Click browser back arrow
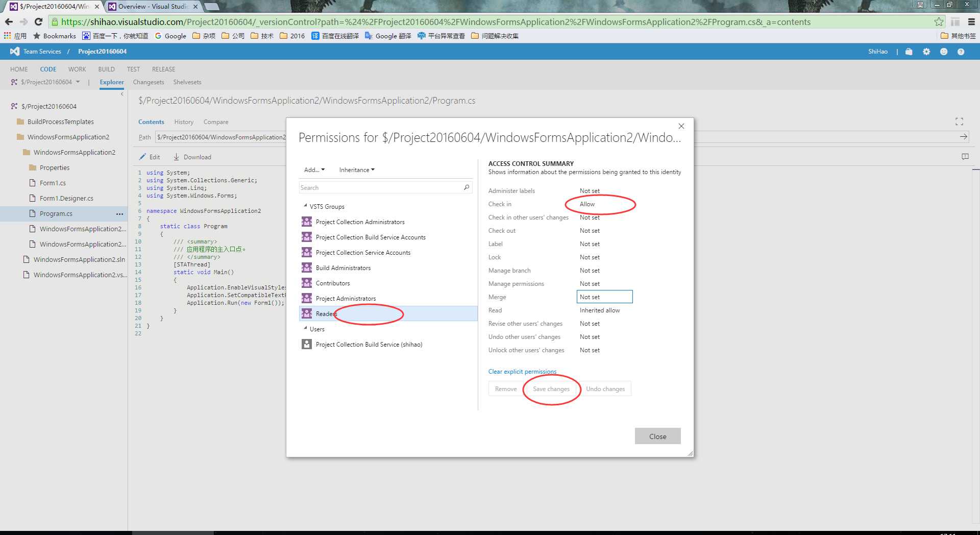Screen dimensions: 980x535 [9, 21]
